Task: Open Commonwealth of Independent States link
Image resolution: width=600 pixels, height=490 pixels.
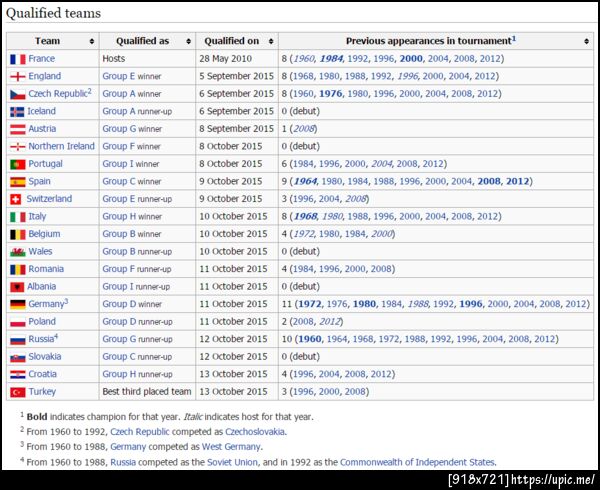Action: [x=417, y=463]
